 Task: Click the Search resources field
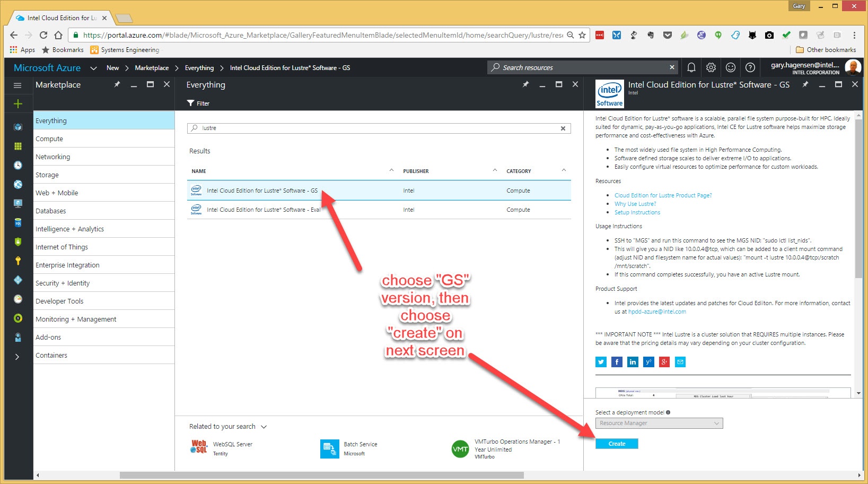582,67
